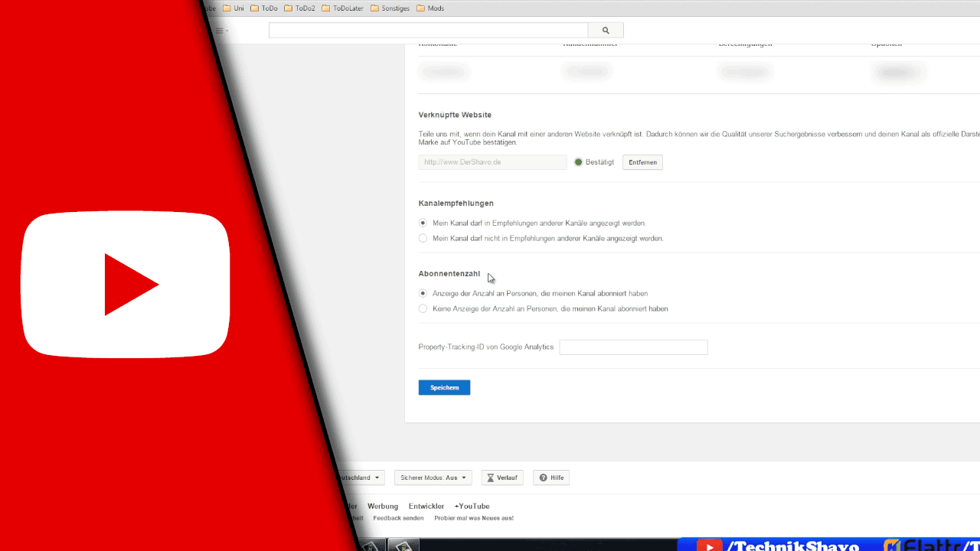Click the Verlauf hourglass button
Image resolution: width=980 pixels, height=551 pixels.
pyautogui.click(x=502, y=478)
